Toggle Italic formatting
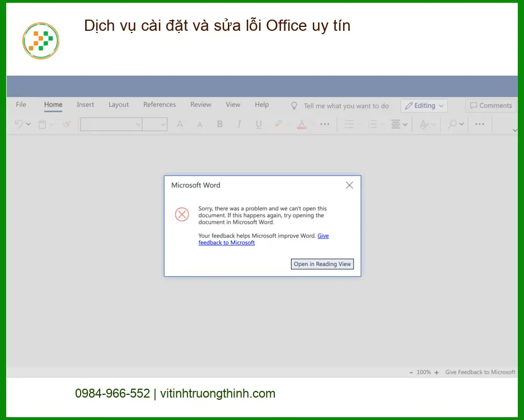524x420 pixels. coord(239,124)
